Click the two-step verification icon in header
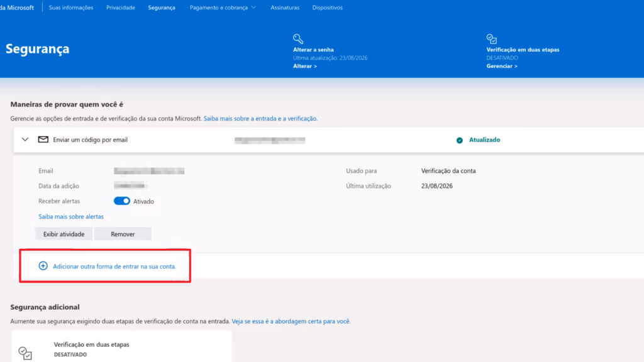Screen dimensions: 644x362 (x=492, y=39)
